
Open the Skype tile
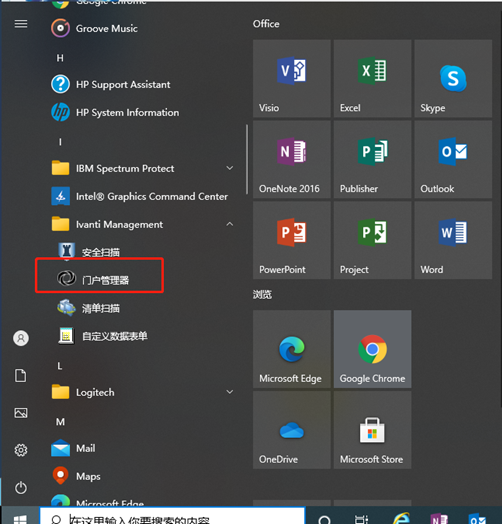tap(453, 78)
